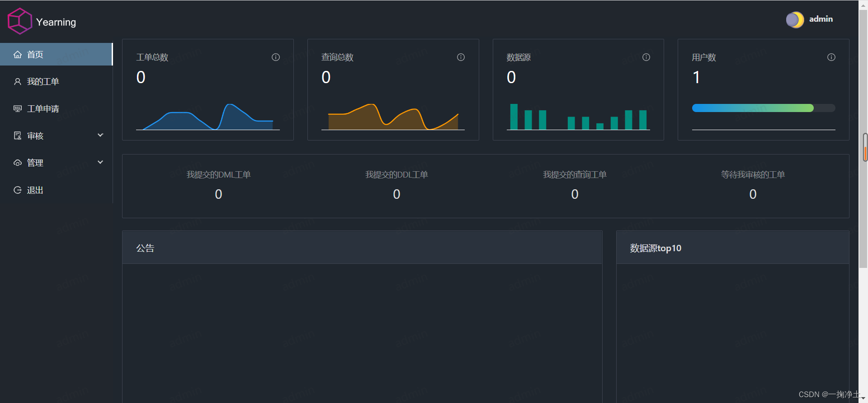Viewport: 868px width, 403px height.
Task: Click the orange 查询总数 area chart
Action: (x=393, y=117)
